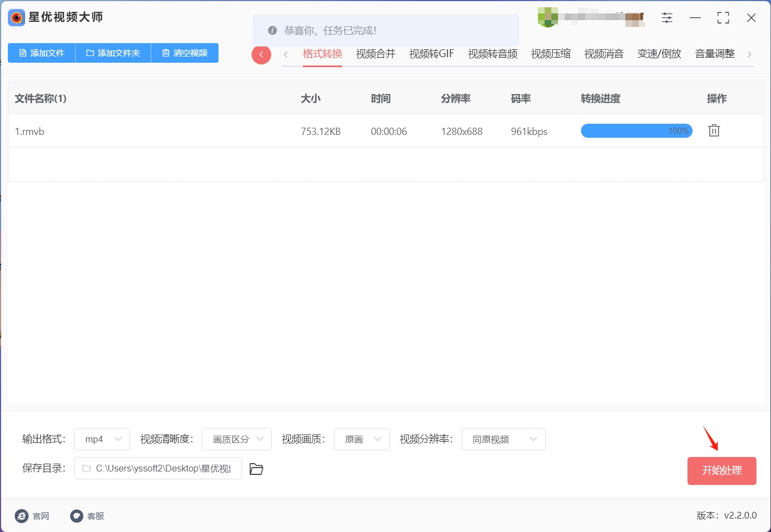Open the save directory folder icon
Screen dimensions: 771x532
(256, 469)
